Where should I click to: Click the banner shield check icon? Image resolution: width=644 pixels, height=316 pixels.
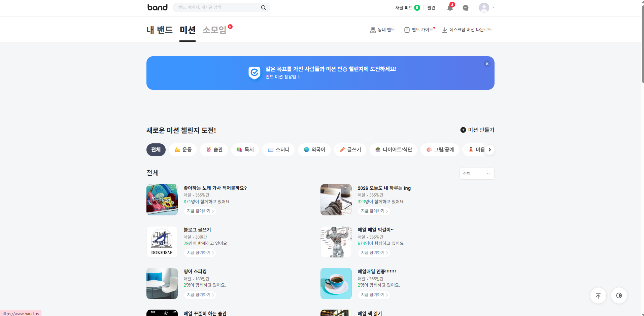click(255, 73)
